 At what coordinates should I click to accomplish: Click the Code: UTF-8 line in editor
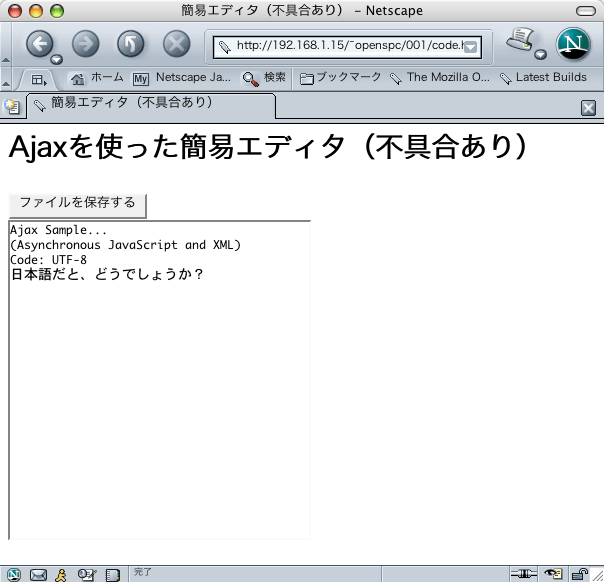pos(49,260)
